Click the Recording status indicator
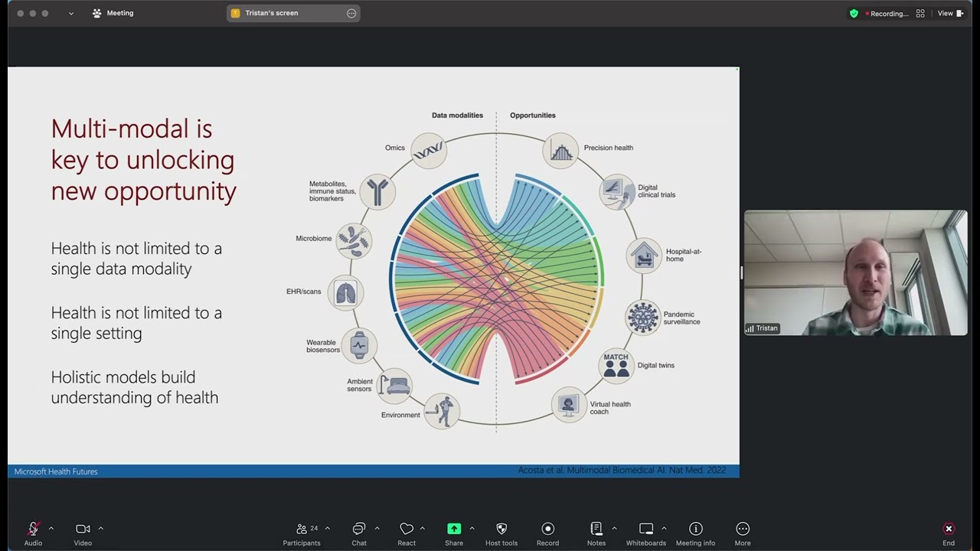The height and width of the screenshot is (551, 980). [887, 14]
